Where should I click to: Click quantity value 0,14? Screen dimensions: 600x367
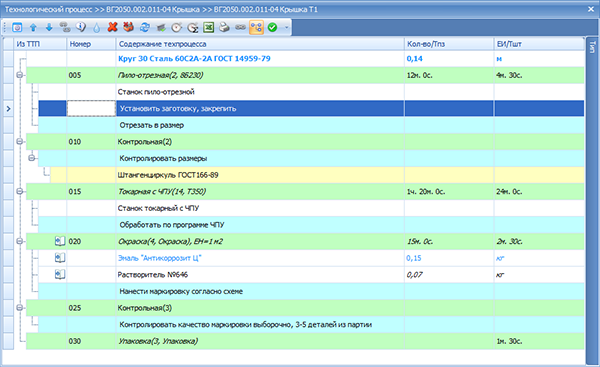click(x=414, y=59)
